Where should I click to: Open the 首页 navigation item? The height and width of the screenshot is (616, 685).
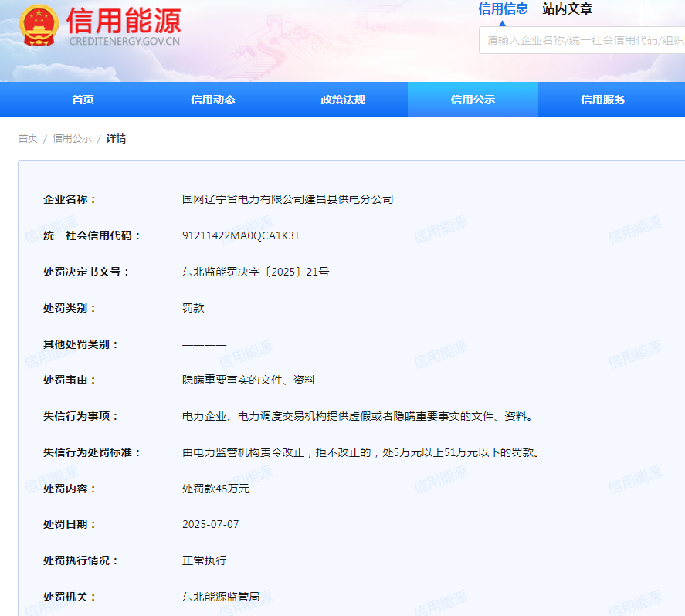click(x=82, y=99)
